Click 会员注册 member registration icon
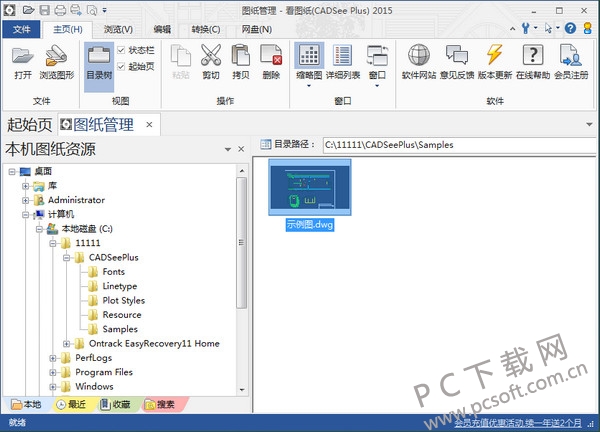 pos(571,61)
